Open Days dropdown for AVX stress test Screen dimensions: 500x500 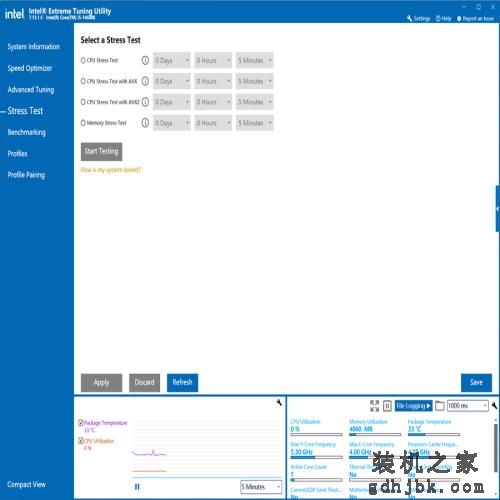172,81
